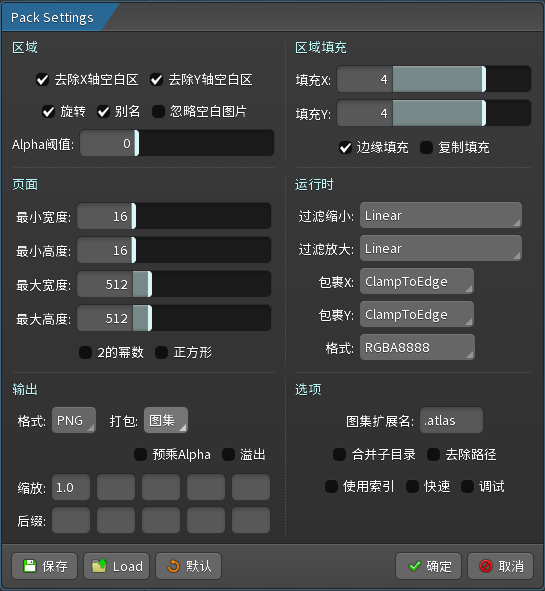
Task: Enable the 忽略空白图片 checkbox
Action: 158,112
